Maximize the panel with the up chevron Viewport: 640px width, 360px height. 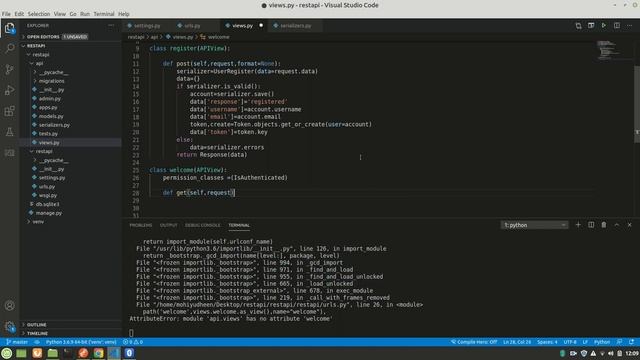click(x=617, y=225)
